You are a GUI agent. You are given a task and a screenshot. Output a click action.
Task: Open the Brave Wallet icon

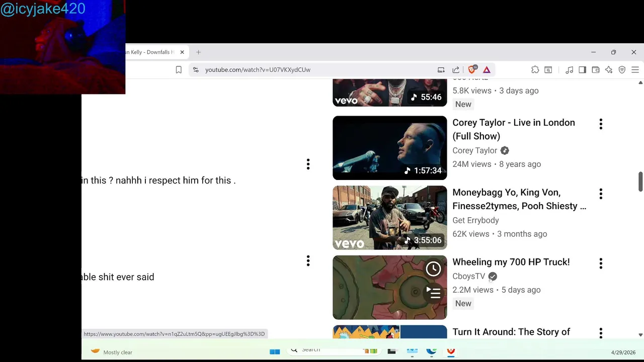click(596, 69)
